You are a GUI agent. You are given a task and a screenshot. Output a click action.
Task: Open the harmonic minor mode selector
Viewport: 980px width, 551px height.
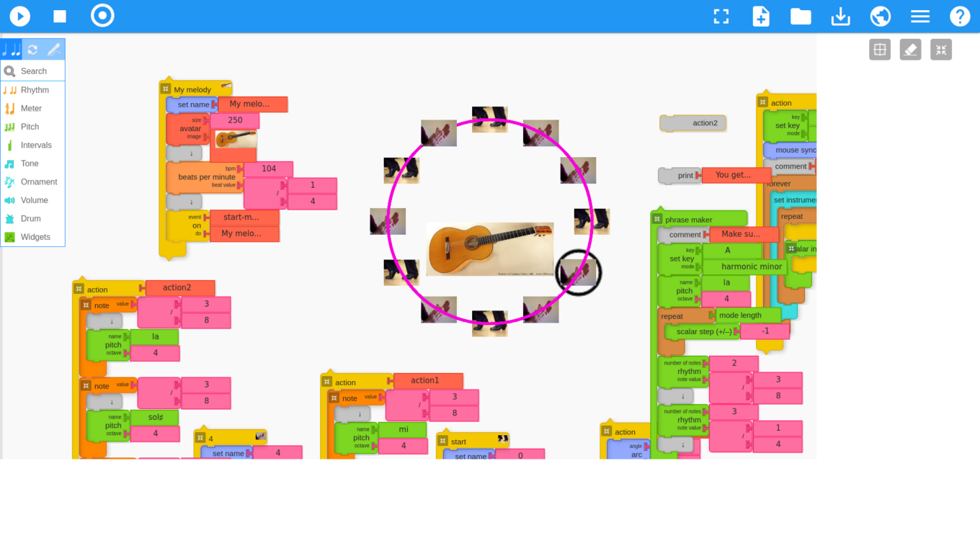[751, 266]
